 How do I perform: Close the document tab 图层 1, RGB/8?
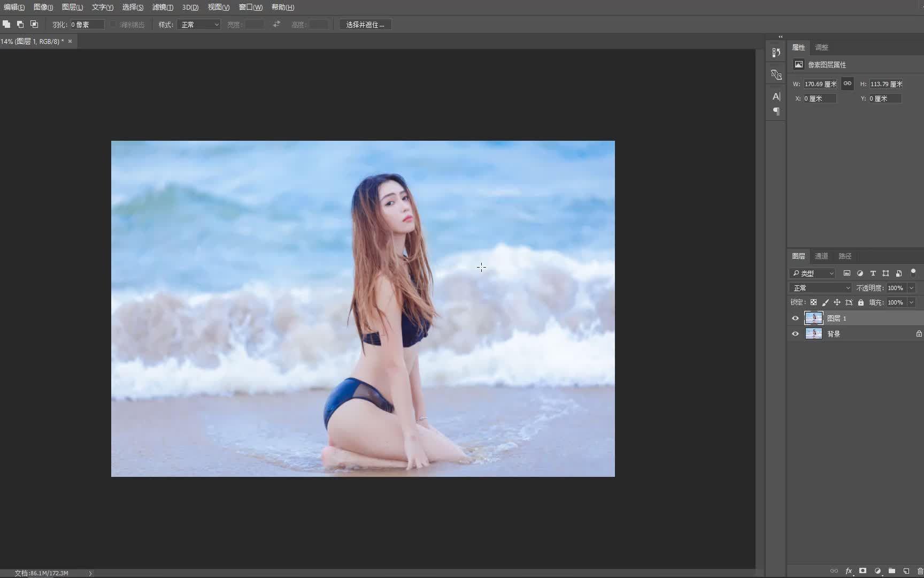(70, 41)
